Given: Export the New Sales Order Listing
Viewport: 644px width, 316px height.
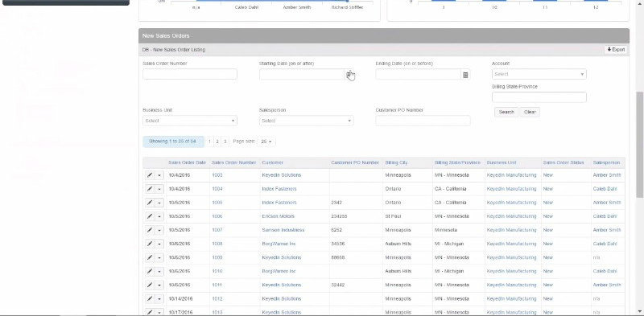Looking at the screenshot, I should [616, 50].
